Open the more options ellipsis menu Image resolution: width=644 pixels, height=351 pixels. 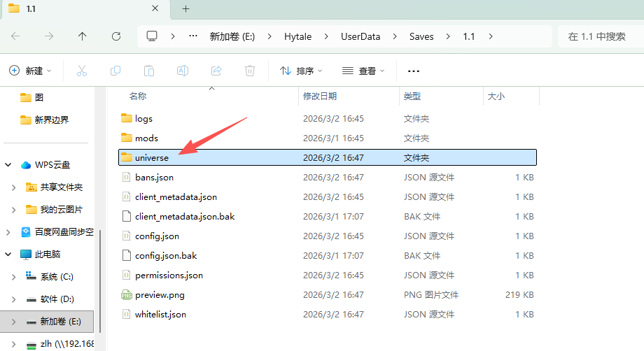(413, 71)
